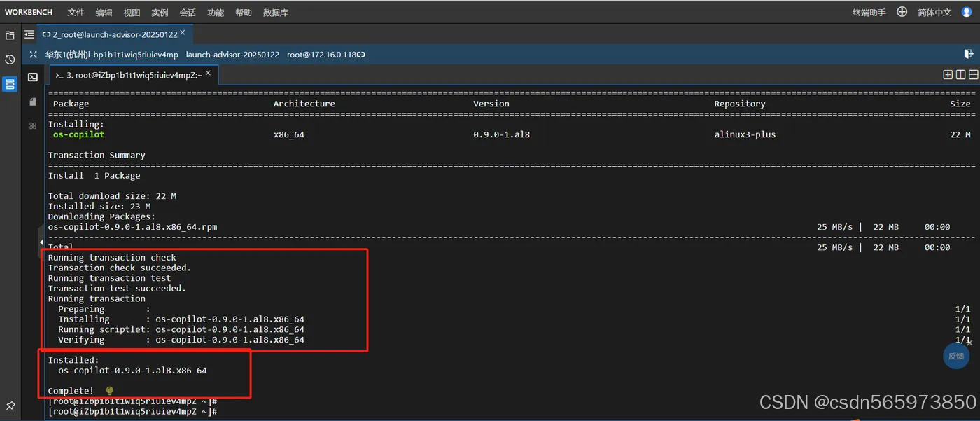Open the user avatar profile icon

click(x=967, y=12)
